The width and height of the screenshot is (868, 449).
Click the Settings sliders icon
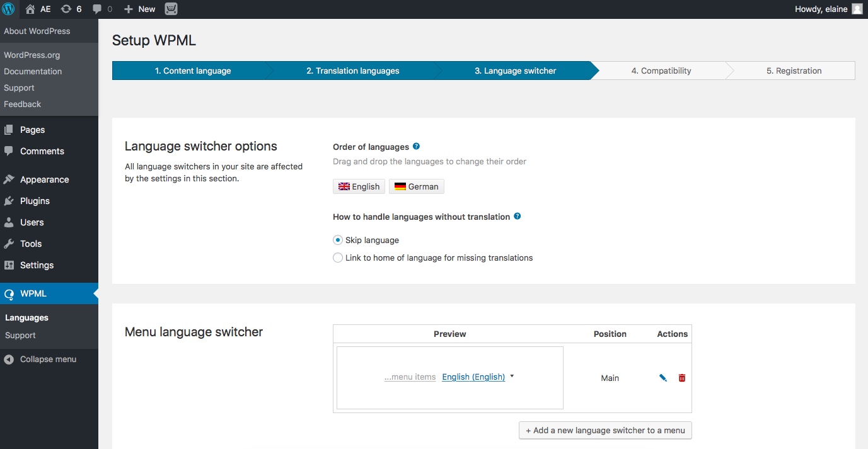coord(9,265)
